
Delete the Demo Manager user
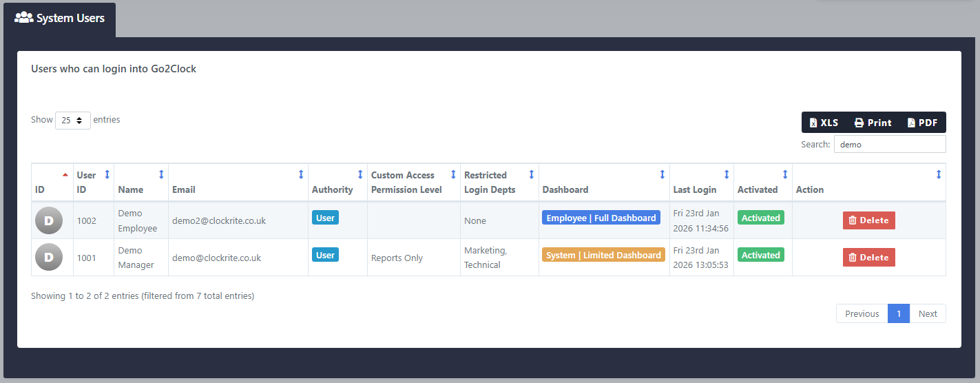(x=869, y=257)
